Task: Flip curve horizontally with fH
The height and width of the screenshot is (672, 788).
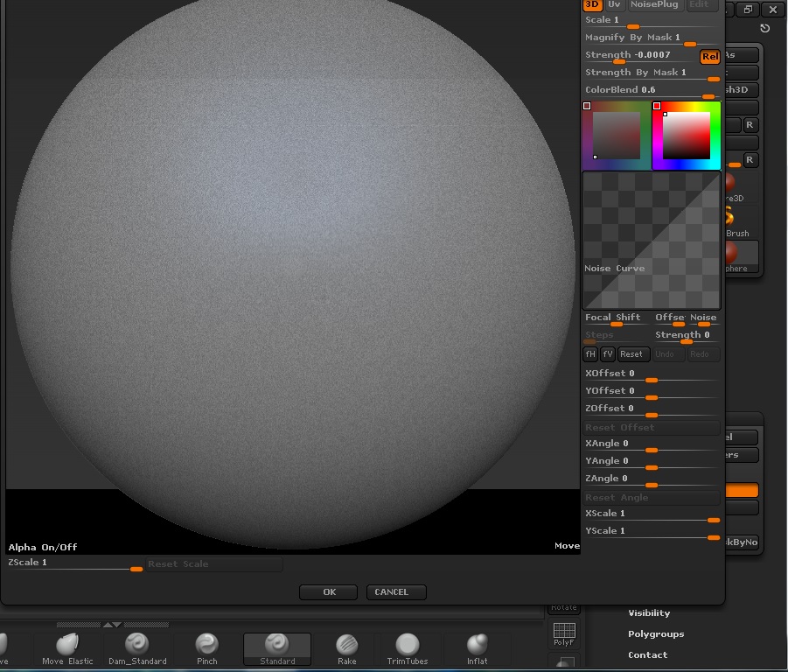Action: coord(590,353)
